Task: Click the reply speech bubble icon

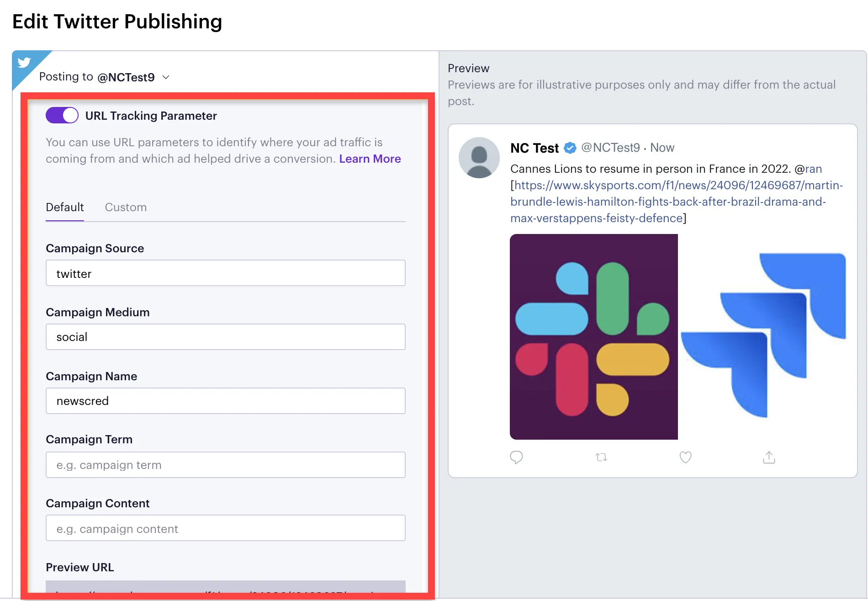Action: click(x=516, y=457)
